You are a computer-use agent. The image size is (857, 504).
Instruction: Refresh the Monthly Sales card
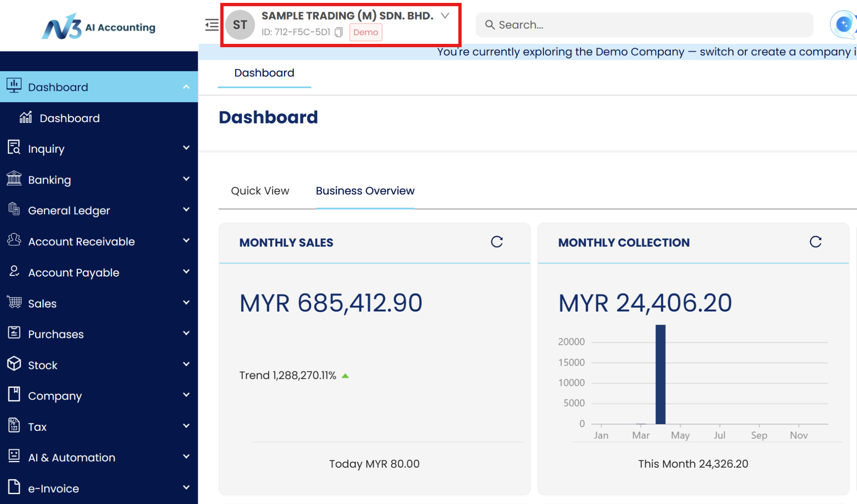(497, 242)
